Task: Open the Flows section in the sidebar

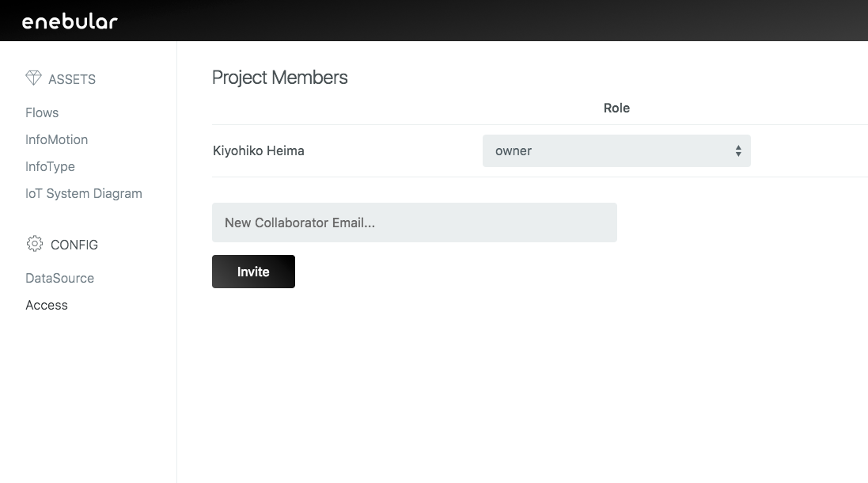Action: pyautogui.click(x=41, y=112)
